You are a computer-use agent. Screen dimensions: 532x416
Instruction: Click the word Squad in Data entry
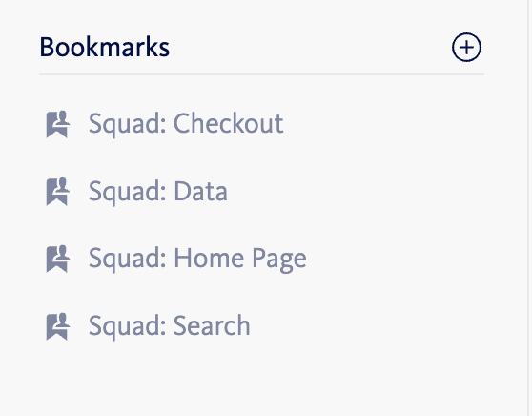125,192
